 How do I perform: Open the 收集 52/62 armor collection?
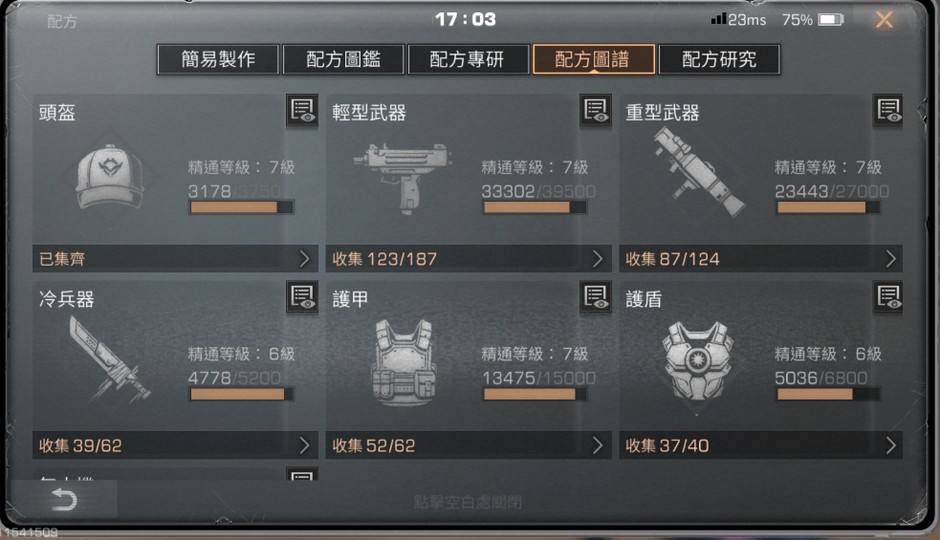click(x=468, y=445)
